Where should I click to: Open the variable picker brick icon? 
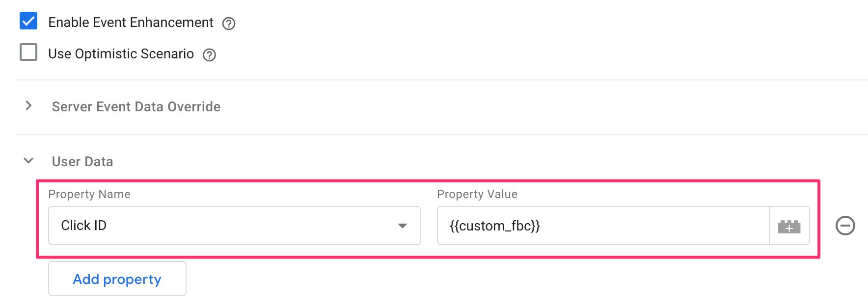click(789, 226)
